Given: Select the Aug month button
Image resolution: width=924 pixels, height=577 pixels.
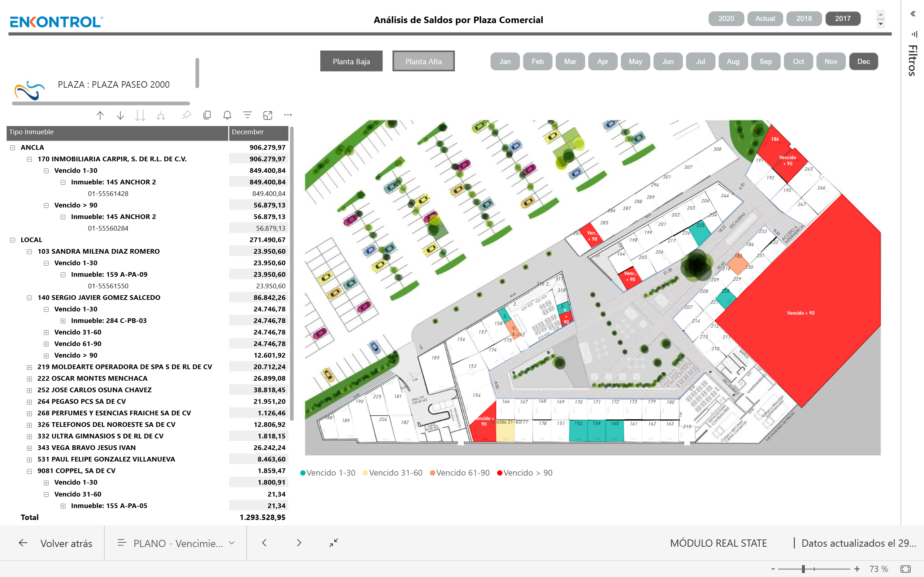Looking at the screenshot, I should coord(733,61).
